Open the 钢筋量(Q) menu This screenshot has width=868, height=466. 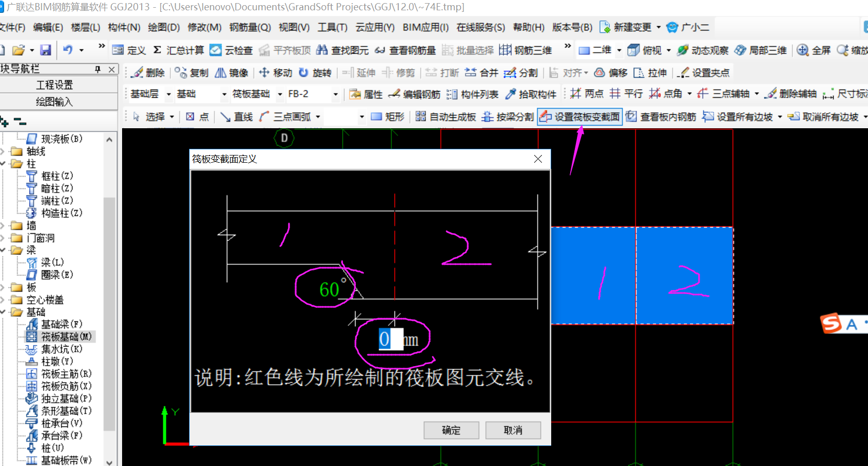pyautogui.click(x=250, y=27)
